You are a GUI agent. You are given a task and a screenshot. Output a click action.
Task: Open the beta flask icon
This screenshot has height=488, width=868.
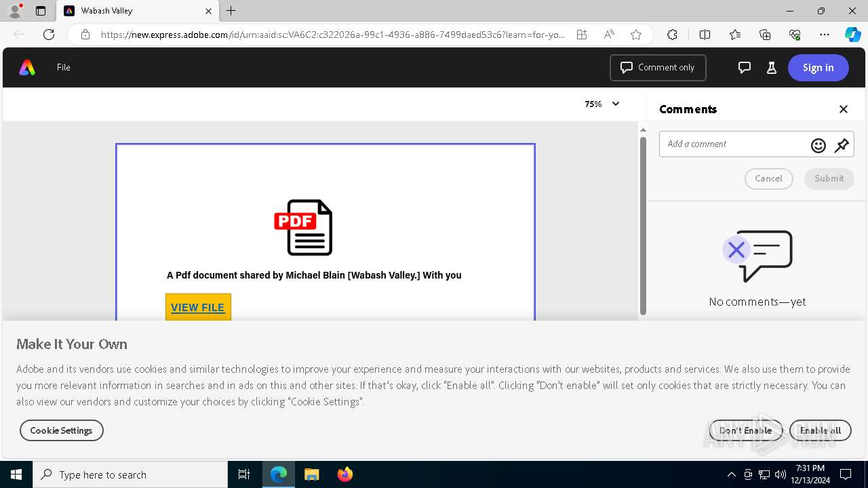point(771,67)
